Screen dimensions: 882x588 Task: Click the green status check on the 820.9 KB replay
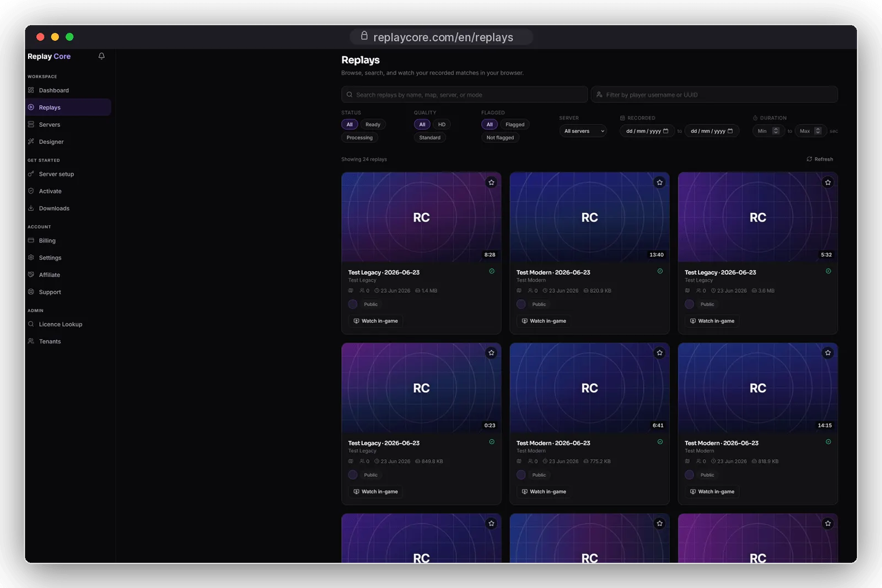660,271
